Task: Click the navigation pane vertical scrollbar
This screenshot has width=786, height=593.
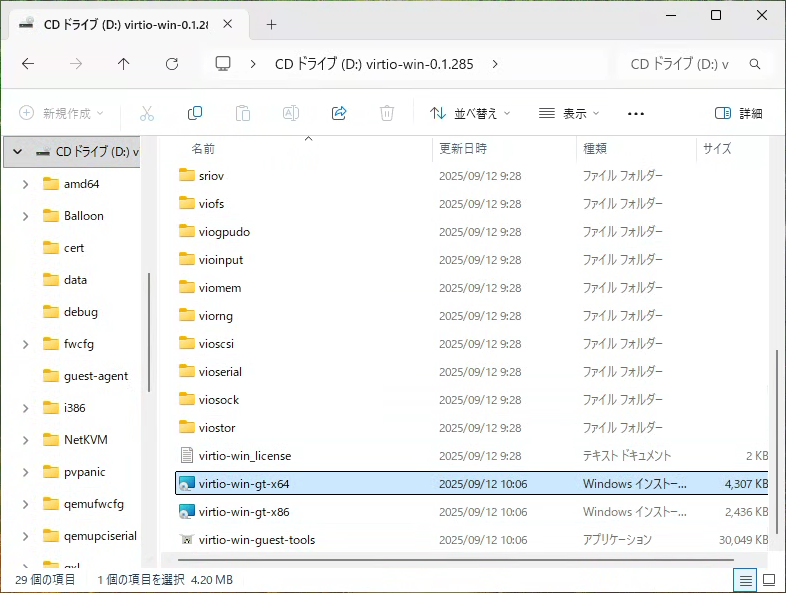Action: click(x=149, y=332)
